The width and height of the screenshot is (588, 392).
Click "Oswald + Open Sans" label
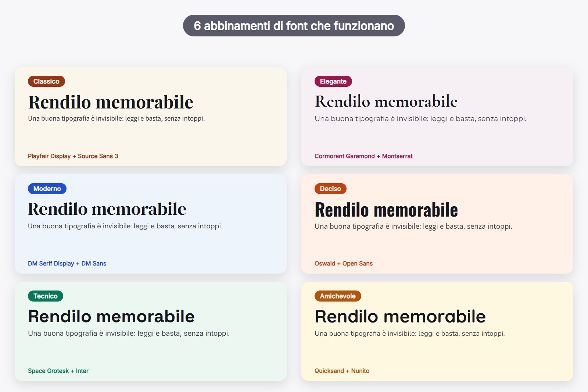click(344, 263)
